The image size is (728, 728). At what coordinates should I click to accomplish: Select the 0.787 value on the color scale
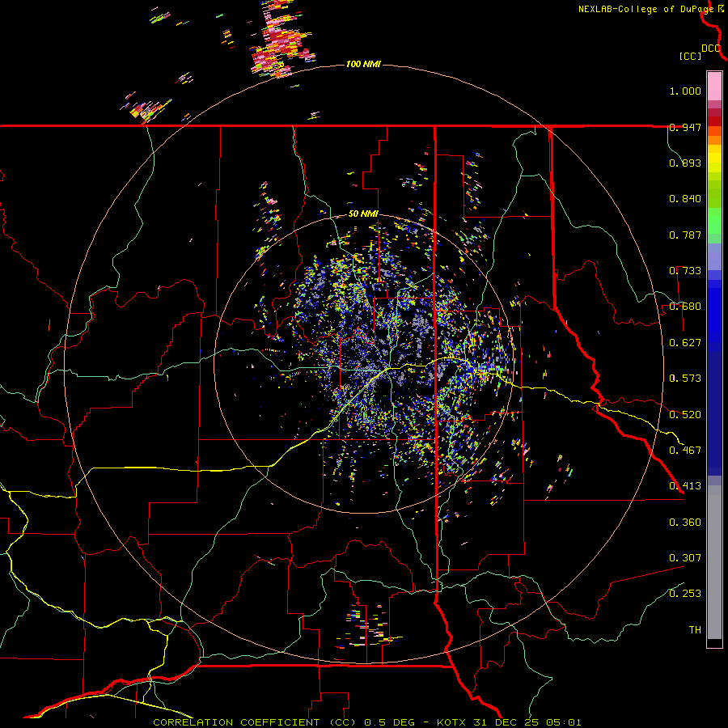click(x=685, y=235)
